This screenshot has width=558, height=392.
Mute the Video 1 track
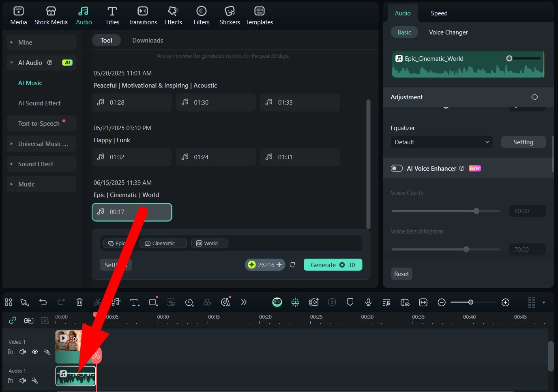(23, 351)
